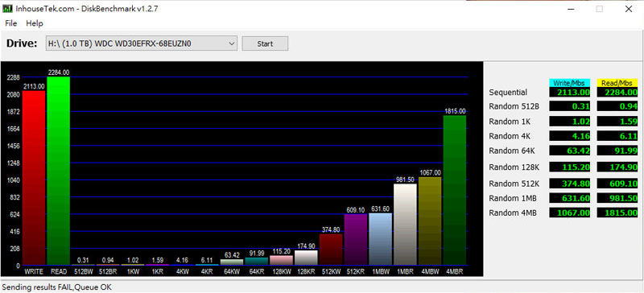The image size is (644, 293).
Task: Click the status bar message 'Sending results FAIL,Queue OK'
Action: click(x=56, y=287)
